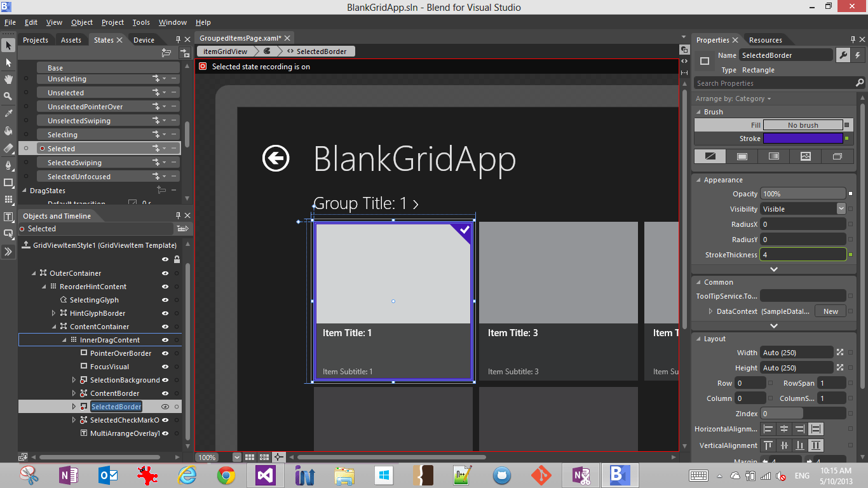
Task: Return scope from GridViewItemStyle1 template
Action: coord(25,245)
